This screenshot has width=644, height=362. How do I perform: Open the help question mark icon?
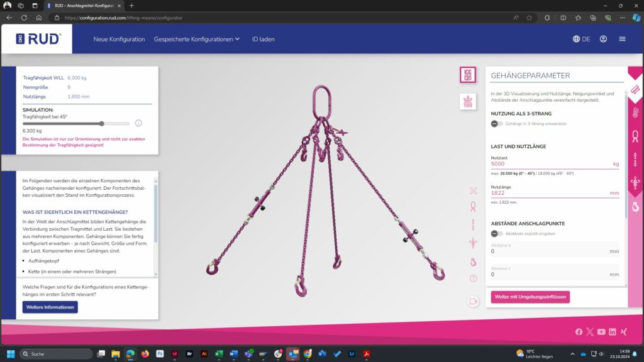pyautogui.click(x=474, y=278)
